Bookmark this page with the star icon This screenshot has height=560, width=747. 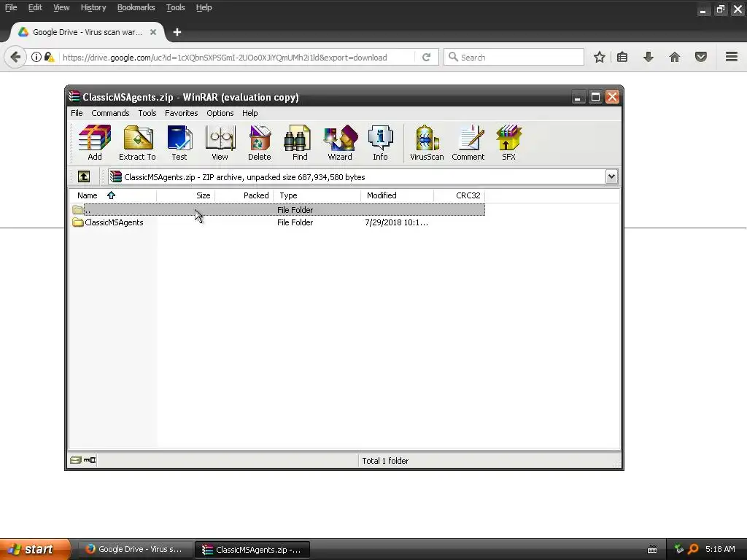[x=600, y=57]
